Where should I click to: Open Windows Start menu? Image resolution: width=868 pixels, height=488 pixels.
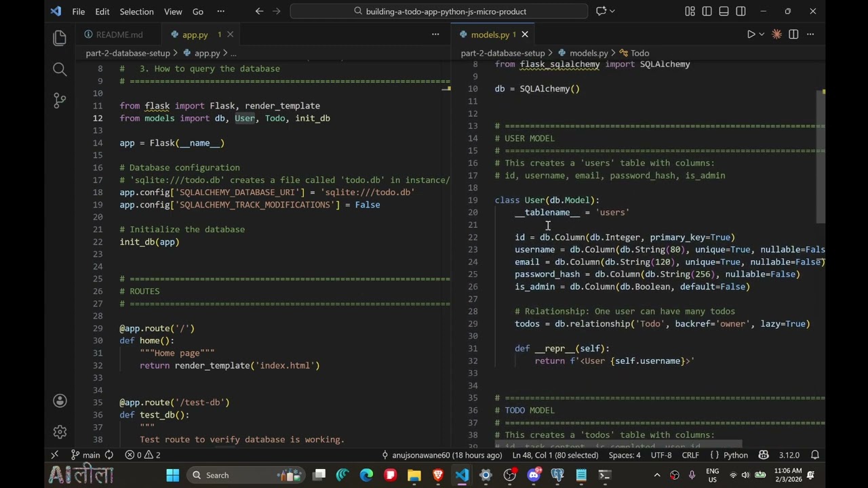pos(173,475)
